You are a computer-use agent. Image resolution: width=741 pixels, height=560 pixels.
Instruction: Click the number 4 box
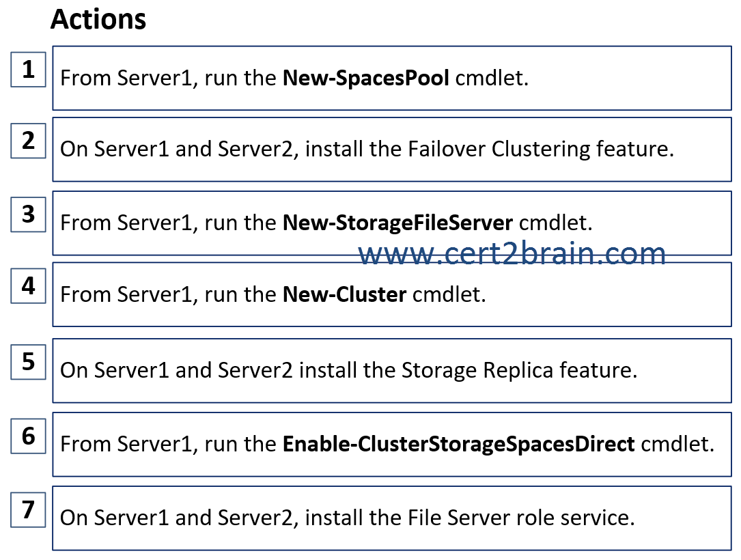pyautogui.click(x=29, y=286)
